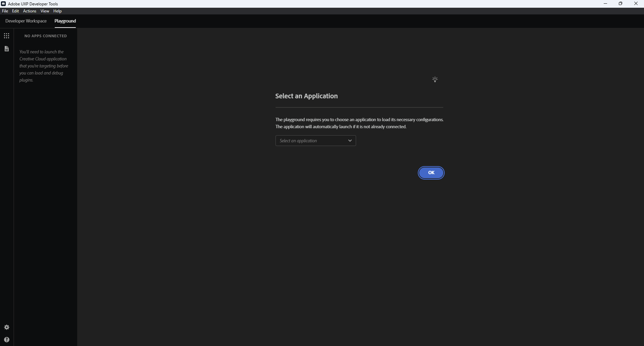Image resolution: width=644 pixels, height=346 pixels.
Task: Click the apps grid icon in sidebar
Action: [x=6, y=36]
